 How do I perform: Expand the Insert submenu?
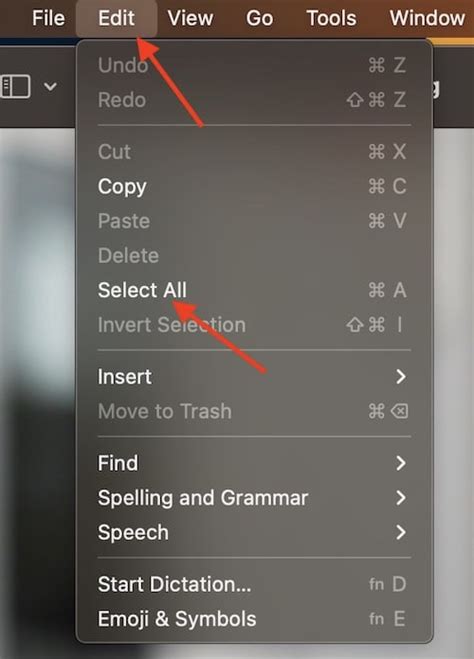click(x=254, y=377)
